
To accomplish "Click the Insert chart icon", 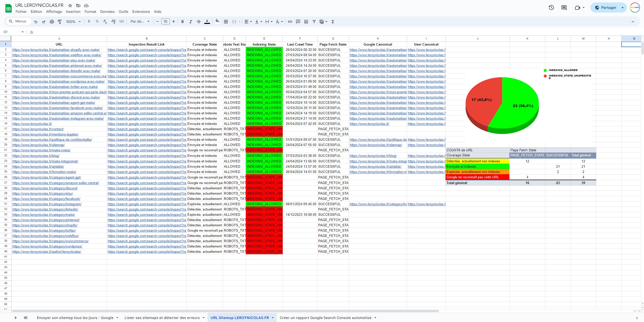I will click(x=306, y=22).
